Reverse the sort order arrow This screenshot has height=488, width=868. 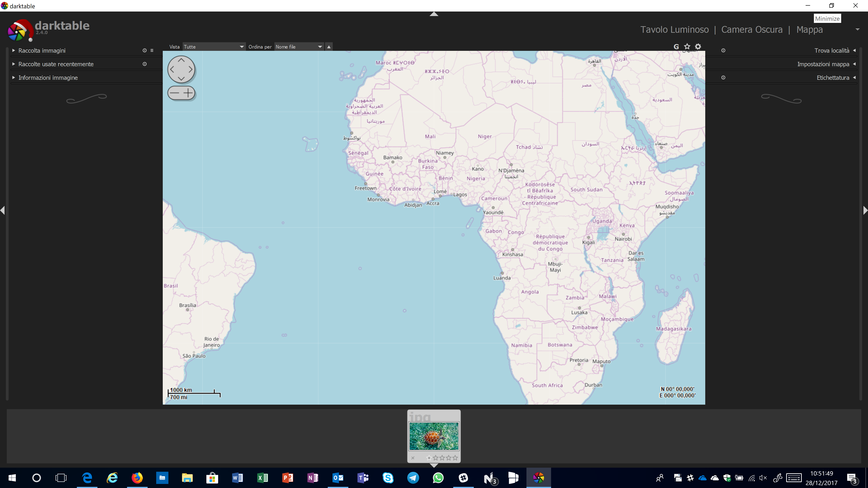pos(329,47)
